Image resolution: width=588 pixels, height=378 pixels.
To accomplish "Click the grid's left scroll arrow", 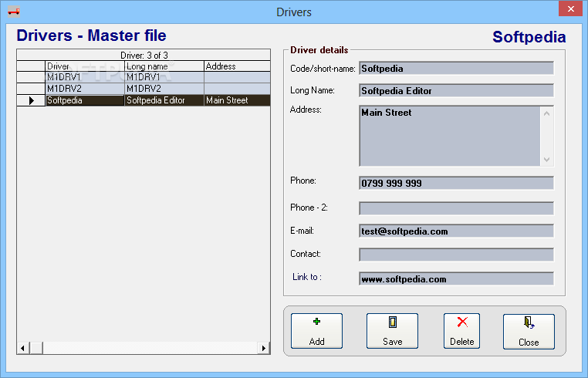I will click(x=23, y=348).
